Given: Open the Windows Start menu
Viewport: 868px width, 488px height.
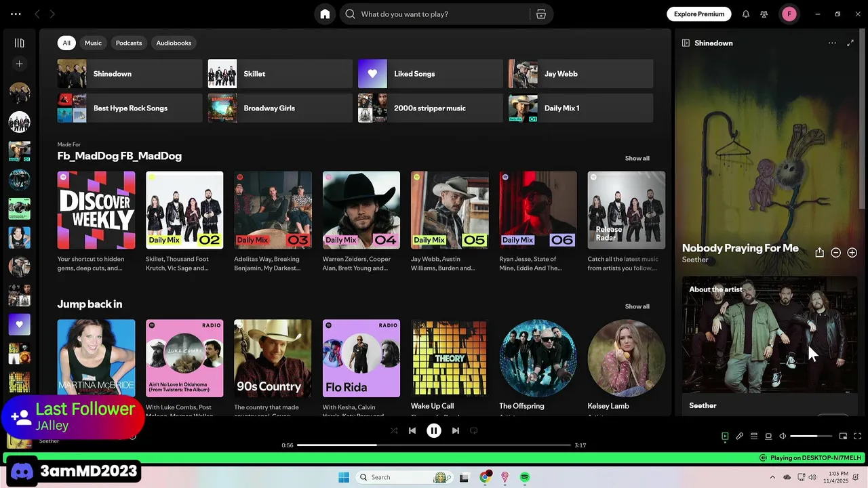Looking at the screenshot, I should (x=344, y=477).
